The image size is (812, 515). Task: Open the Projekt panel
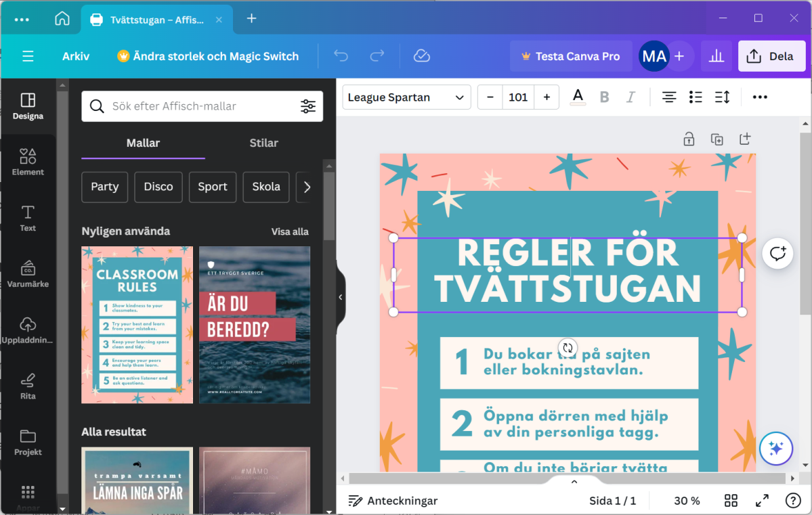click(x=28, y=441)
